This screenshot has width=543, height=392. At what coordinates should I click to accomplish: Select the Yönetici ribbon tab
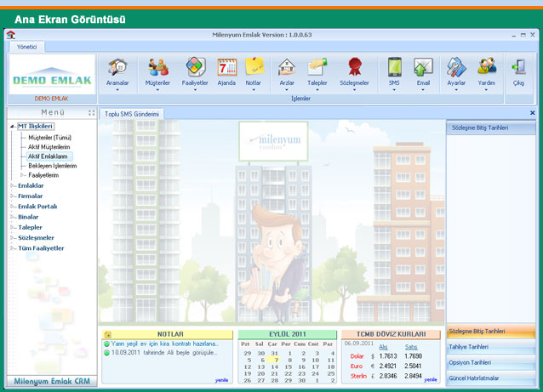coord(27,47)
